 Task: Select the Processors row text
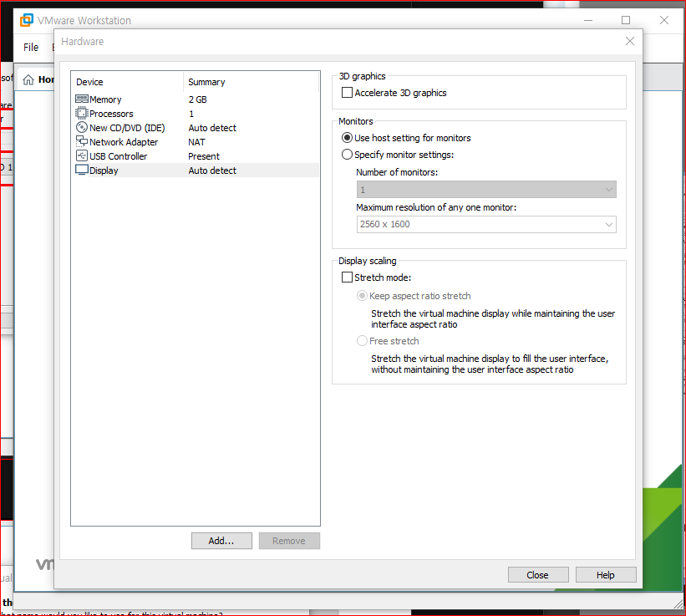pos(111,114)
